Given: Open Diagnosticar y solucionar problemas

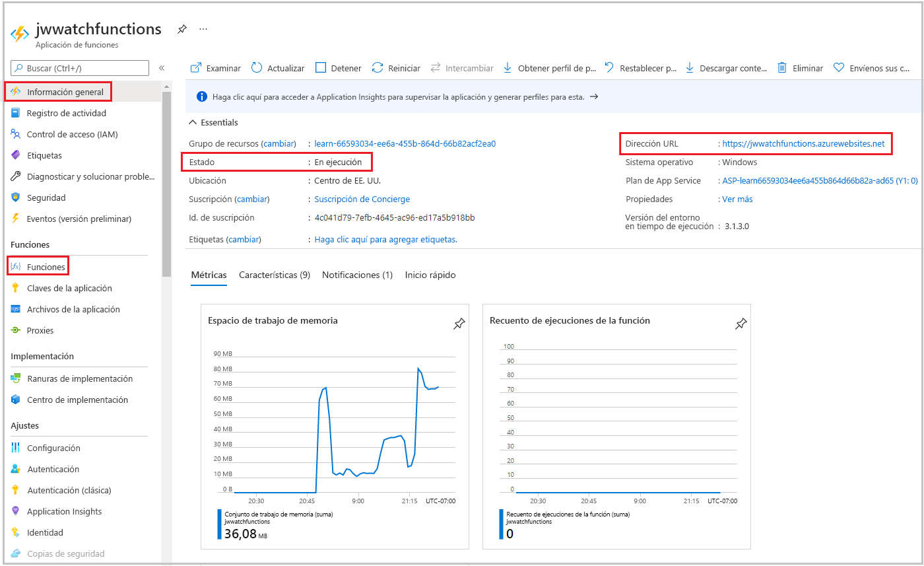Looking at the screenshot, I should click(x=90, y=176).
